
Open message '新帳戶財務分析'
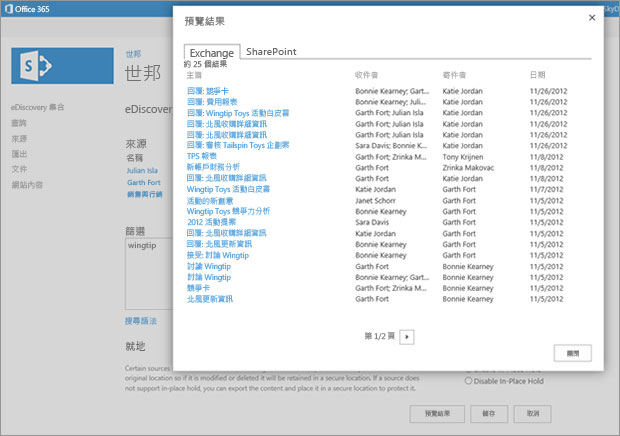(x=213, y=167)
